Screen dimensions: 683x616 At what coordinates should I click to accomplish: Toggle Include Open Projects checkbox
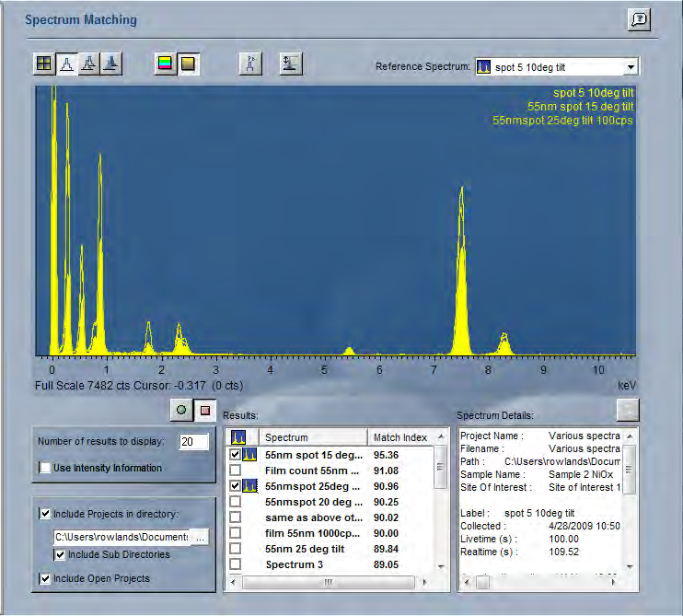45,578
